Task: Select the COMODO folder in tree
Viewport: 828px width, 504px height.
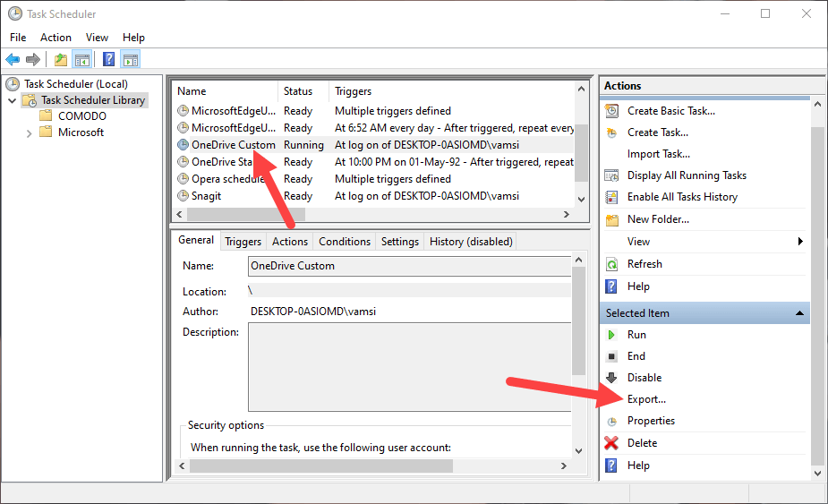Action: coord(81,115)
